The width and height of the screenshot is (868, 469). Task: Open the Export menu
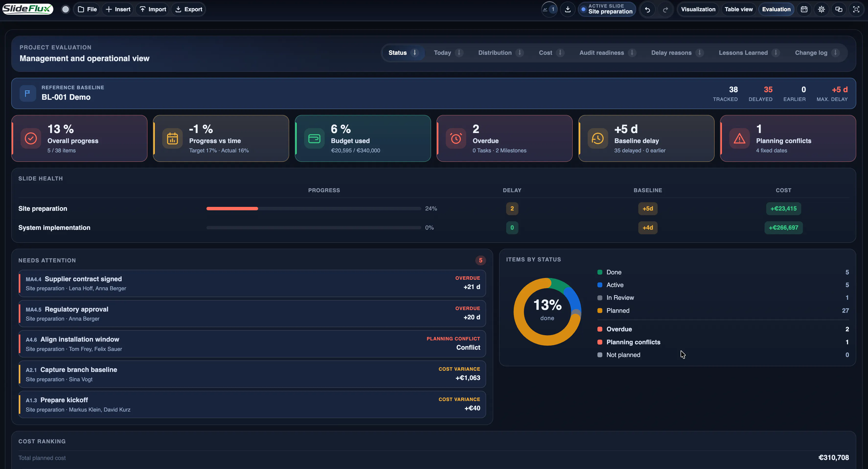point(189,10)
